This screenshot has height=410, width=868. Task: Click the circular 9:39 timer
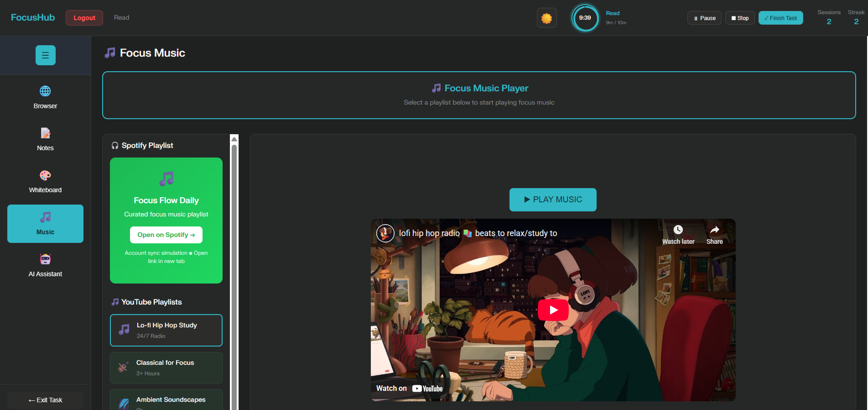pyautogui.click(x=585, y=18)
